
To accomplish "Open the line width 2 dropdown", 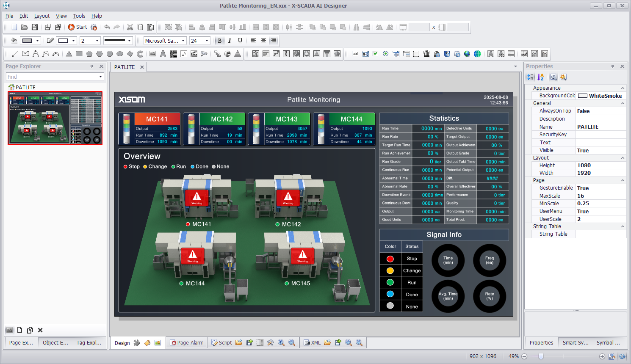I will 97,41.
